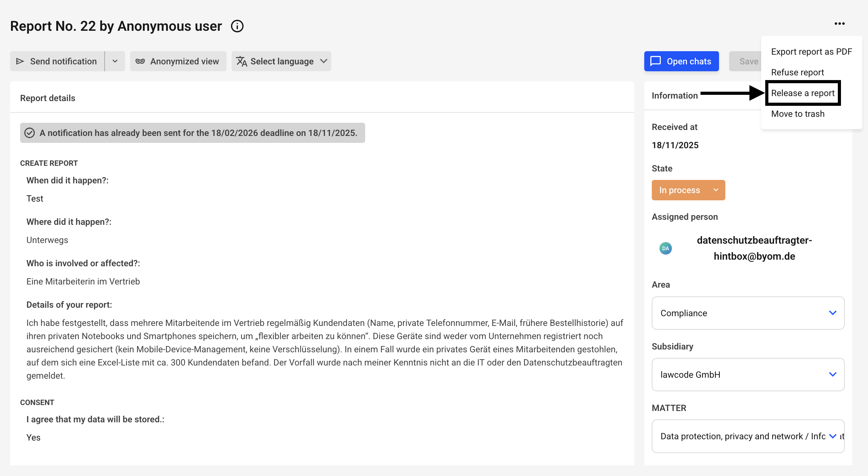Click the checkmark icon in notification banner
The height and width of the screenshot is (476, 868).
click(x=30, y=133)
